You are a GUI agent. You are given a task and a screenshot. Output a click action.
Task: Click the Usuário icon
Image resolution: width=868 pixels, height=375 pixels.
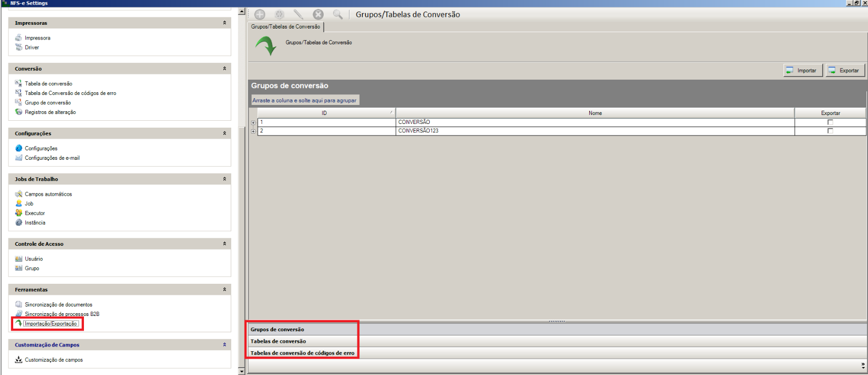point(18,259)
